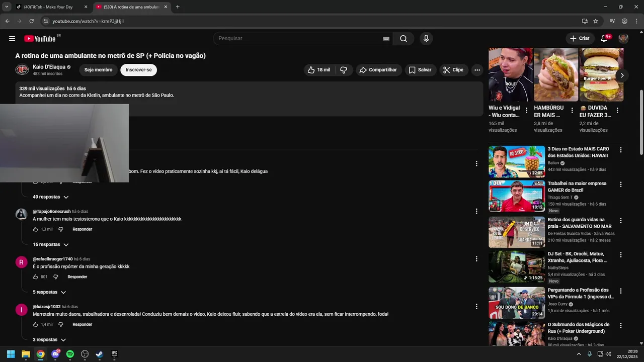Like the video (18 mil)
The height and width of the screenshot is (362, 644).
pos(319,70)
